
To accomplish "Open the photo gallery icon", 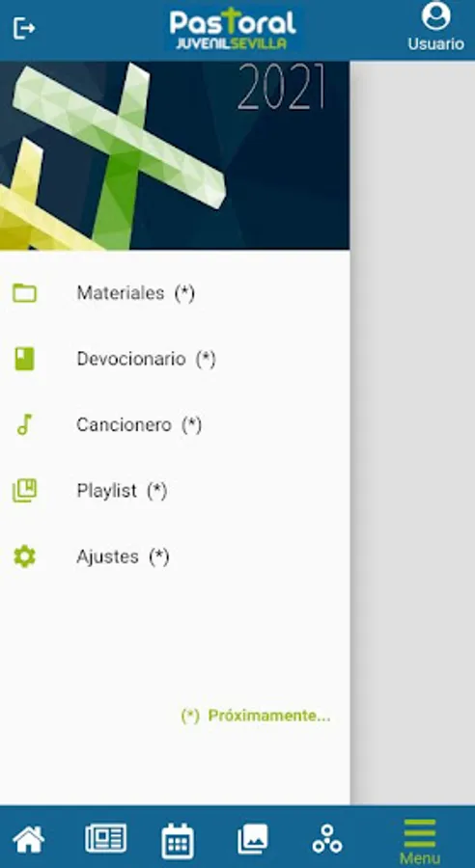I will pos(253,839).
